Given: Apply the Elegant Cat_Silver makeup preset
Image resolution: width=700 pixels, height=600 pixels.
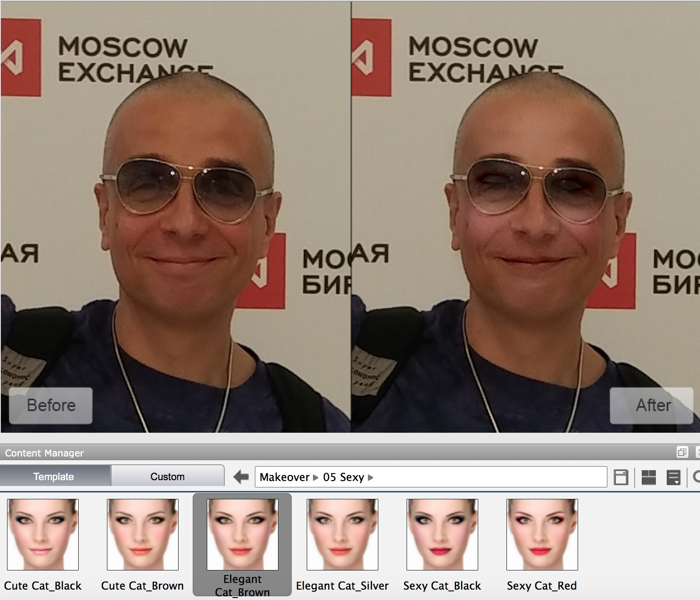Looking at the screenshot, I should point(343,535).
